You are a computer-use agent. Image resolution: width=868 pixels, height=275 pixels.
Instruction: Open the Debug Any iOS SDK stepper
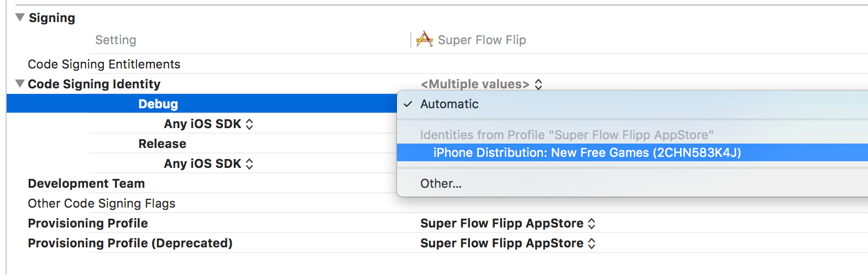tap(249, 124)
